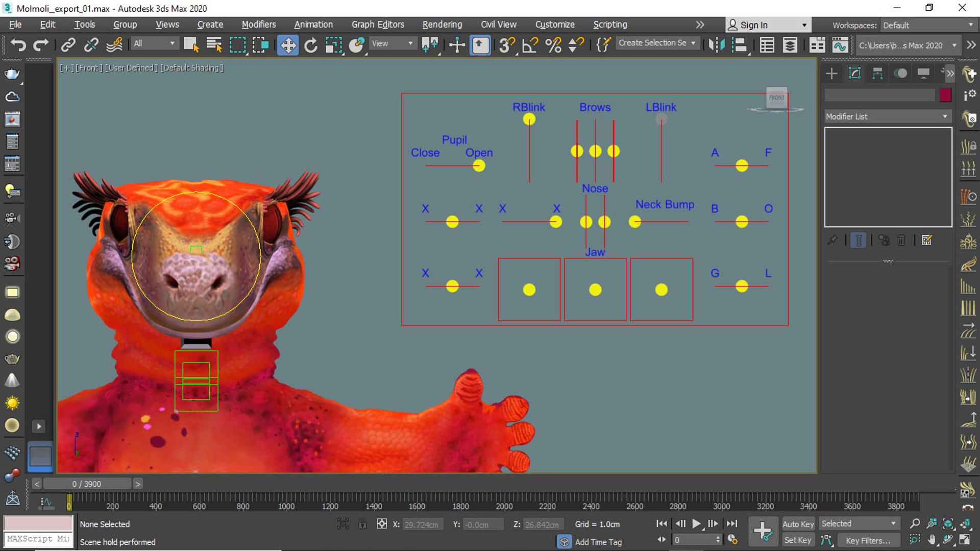Open the Animation menu
The width and height of the screenshot is (980, 551).
[x=313, y=25]
